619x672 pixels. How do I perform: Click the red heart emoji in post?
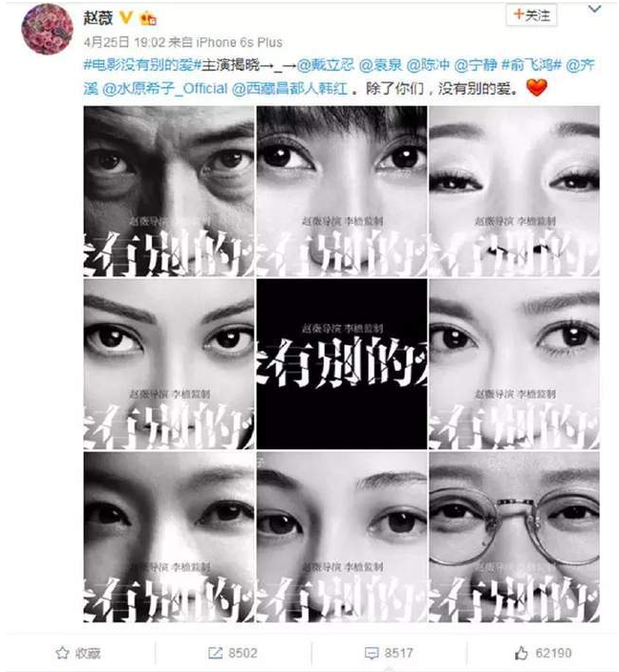(536, 88)
